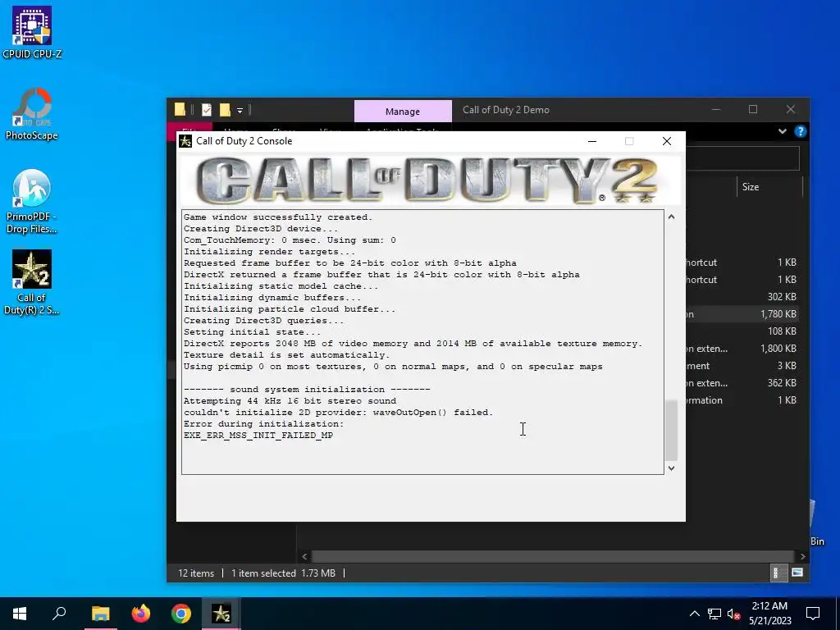Click the file row showing 302 KB
The height and width of the screenshot is (630, 840).
pyautogui.click(x=742, y=297)
